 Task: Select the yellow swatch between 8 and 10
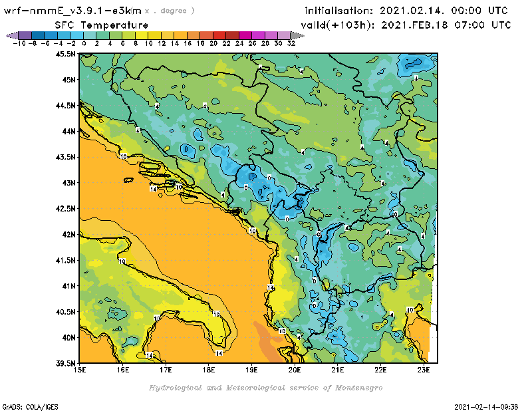[x=142, y=35]
